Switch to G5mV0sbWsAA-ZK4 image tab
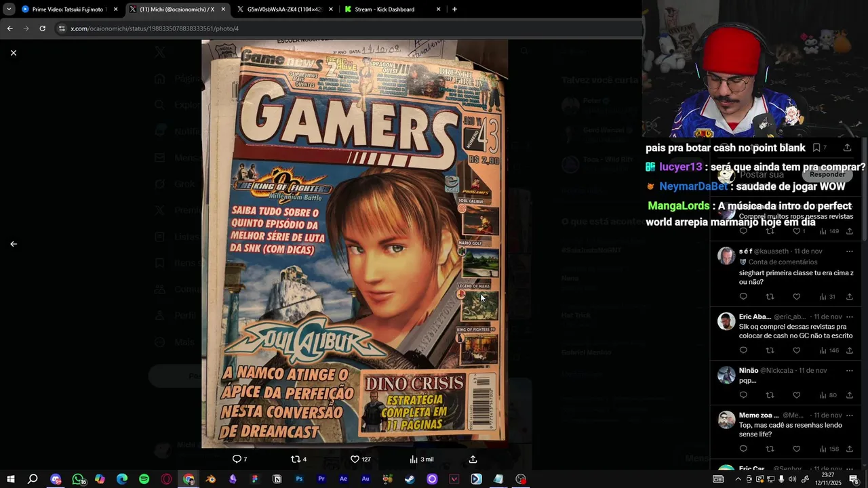Screen dimensions: 868x488 click(x=285, y=9)
